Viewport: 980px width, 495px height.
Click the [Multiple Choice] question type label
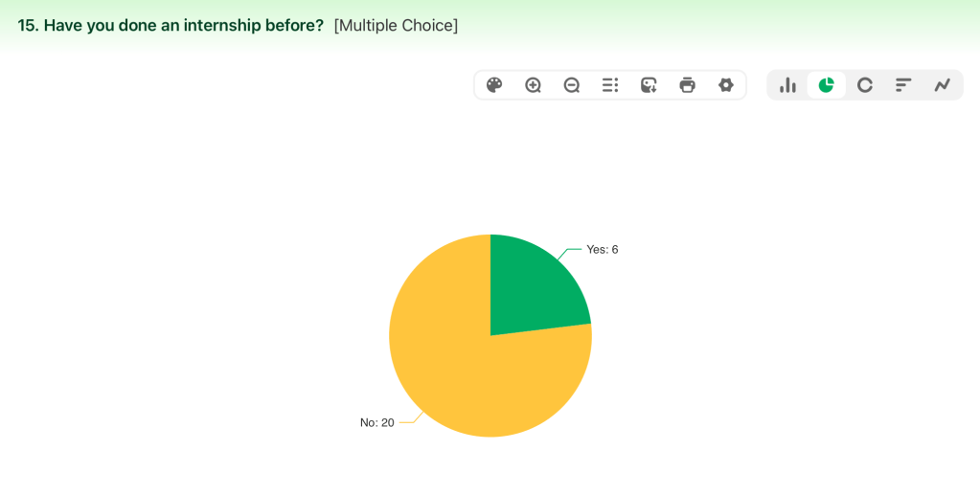[396, 26]
